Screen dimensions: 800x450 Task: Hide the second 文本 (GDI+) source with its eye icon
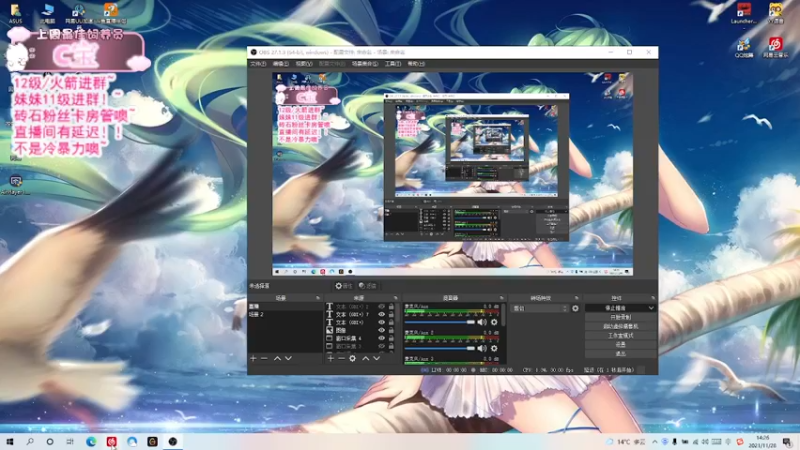pos(381,314)
